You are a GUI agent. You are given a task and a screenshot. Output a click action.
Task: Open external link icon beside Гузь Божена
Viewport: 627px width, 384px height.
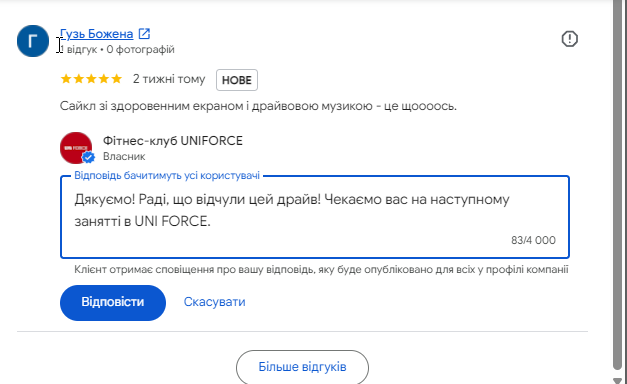[144, 34]
